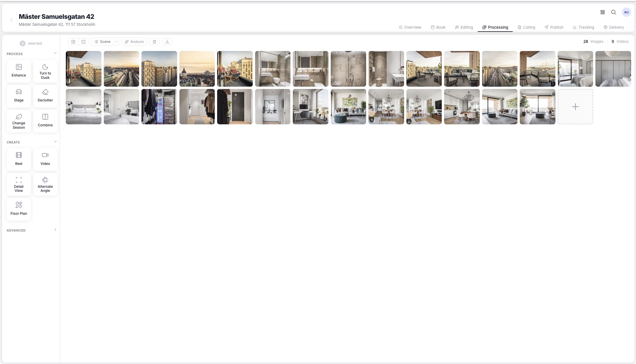Select the closet with clothes thumbnail

click(x=159, y=107)
